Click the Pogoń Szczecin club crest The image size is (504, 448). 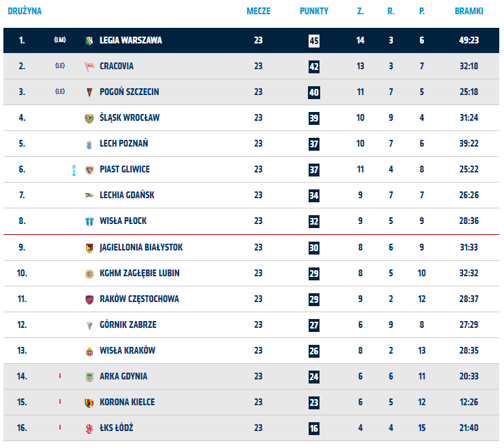(x=90, y=92)
